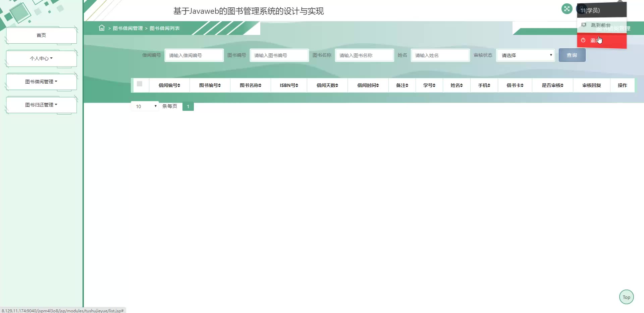Focus the 图书编号 input field
Image resolution: width=644 pixels, height=313 pixels.
[x=279, y=55]
